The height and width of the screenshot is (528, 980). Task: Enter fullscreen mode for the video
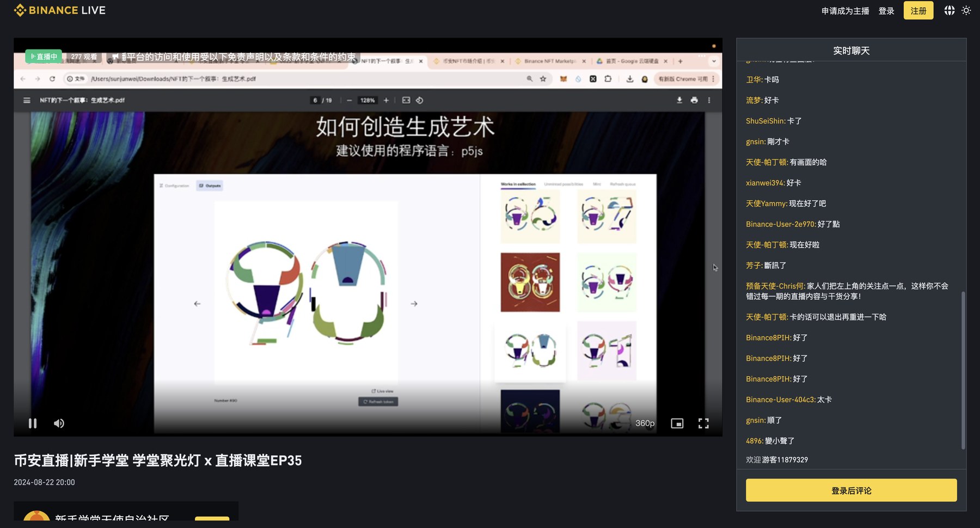tap(703, 423)
